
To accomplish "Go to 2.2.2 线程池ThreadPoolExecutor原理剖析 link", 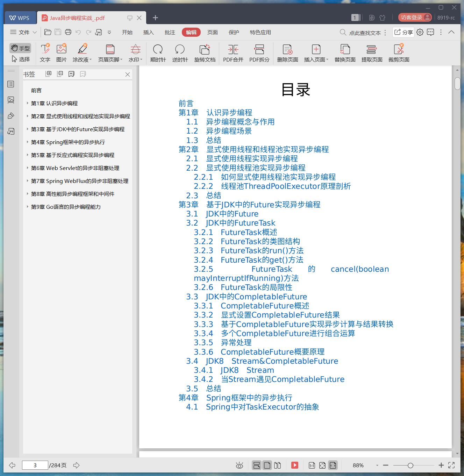I will [x=272, y=186].
